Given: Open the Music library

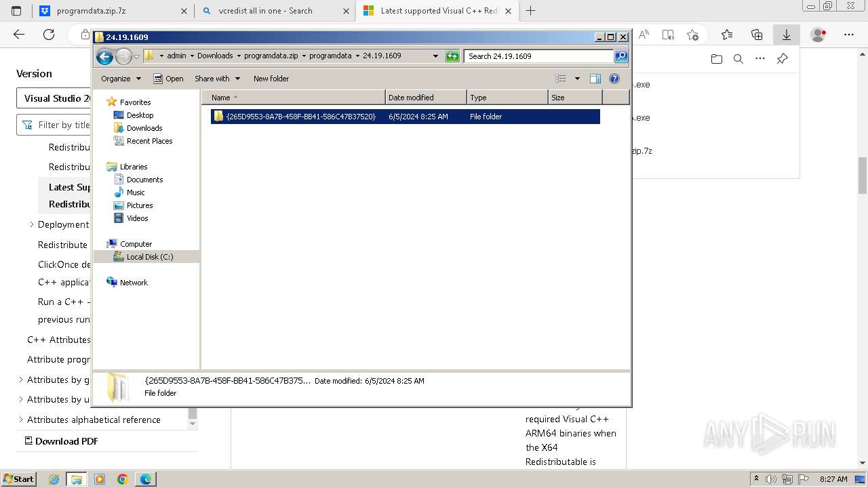Looking at the screenshot, I should 136,192.
